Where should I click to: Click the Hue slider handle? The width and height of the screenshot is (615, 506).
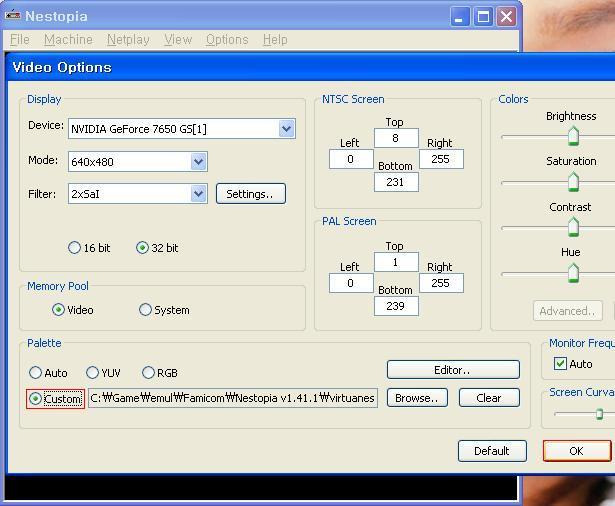(573, 273)
